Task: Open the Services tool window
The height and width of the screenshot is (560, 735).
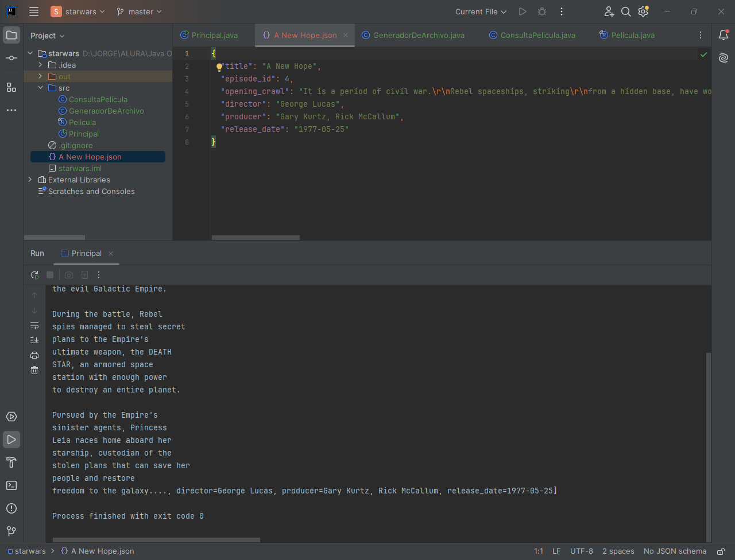Action: 11,417
